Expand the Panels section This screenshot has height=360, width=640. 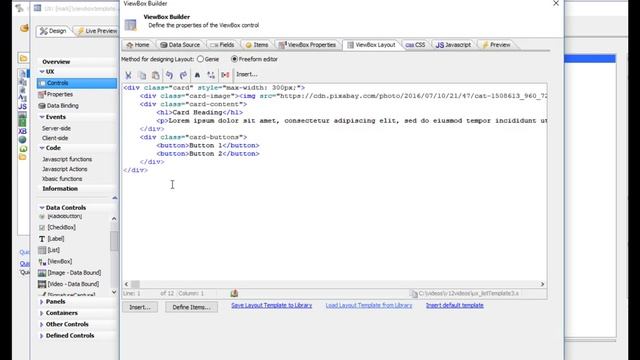(42, 302)
